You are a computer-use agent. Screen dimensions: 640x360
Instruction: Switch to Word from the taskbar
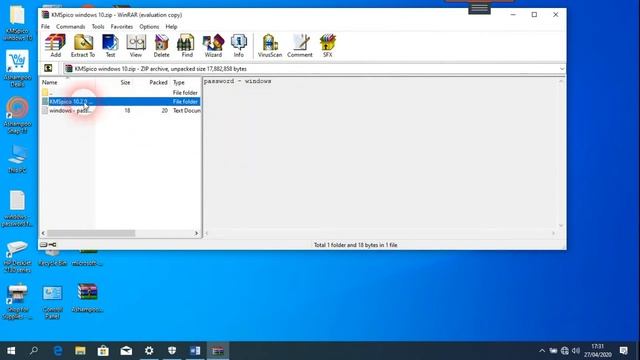195,351
